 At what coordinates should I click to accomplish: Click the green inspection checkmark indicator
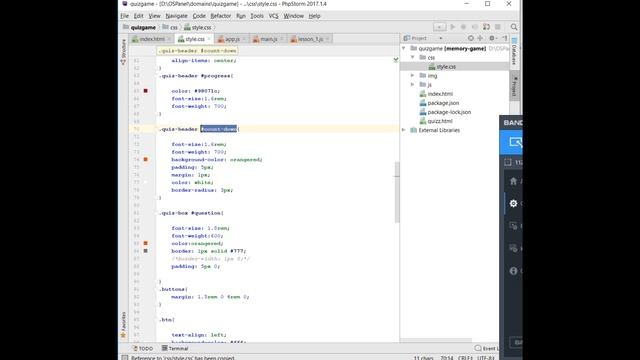click(x=396, y=60)
